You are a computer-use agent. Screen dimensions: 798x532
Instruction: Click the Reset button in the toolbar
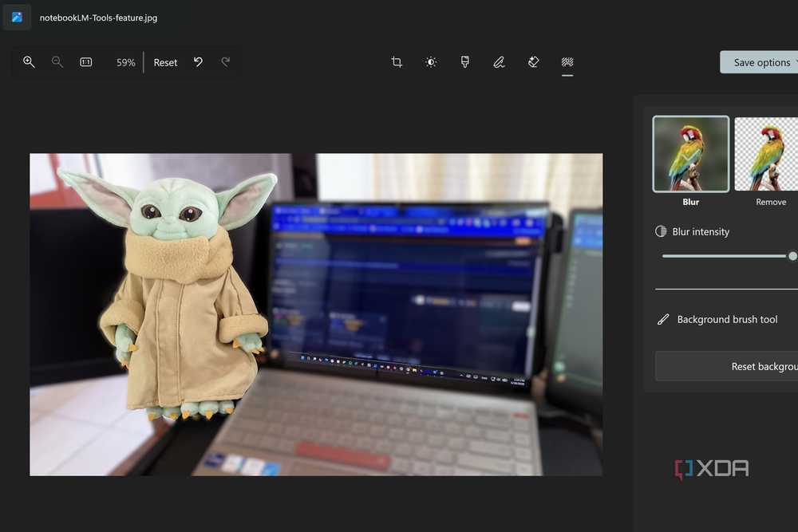pyautogui.click(x=165, y=62)
